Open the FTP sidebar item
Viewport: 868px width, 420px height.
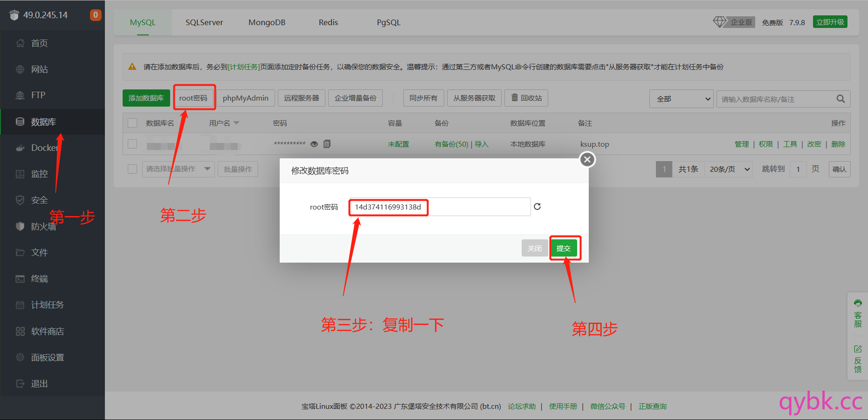coord(52,95)
